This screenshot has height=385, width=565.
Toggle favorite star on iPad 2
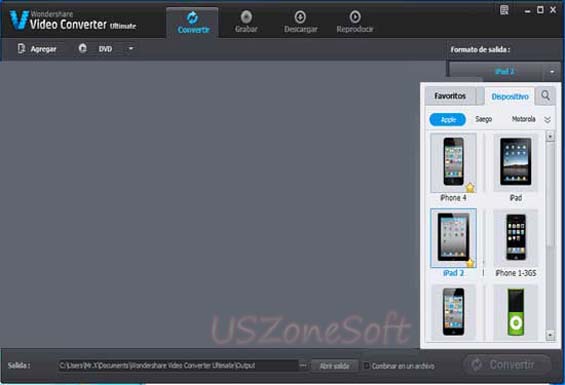point(470,263)
